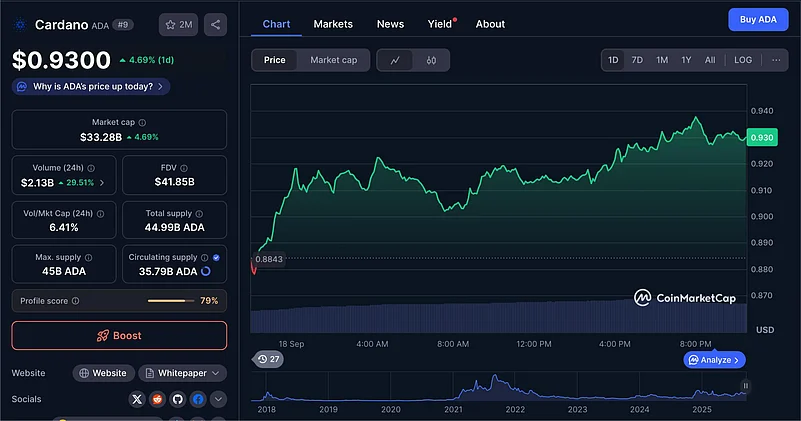Open Cardano GitHub repository
The width and height of the screenshot is (801, 421).
pos(178,399)
